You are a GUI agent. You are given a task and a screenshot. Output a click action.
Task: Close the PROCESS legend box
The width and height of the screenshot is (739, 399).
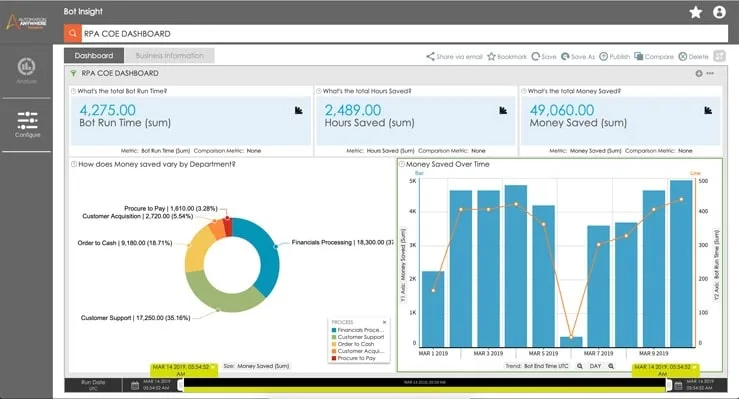coord(385,322)
